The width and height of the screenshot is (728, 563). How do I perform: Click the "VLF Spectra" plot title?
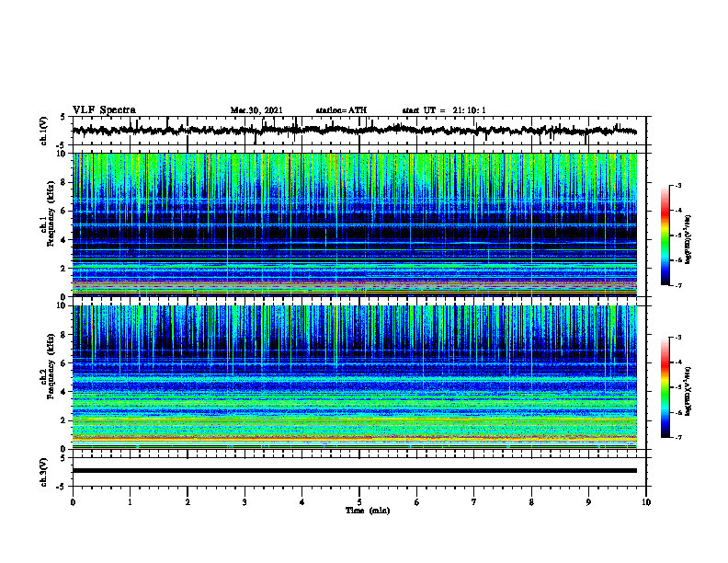pyautogui.click(x=104, y=109)
